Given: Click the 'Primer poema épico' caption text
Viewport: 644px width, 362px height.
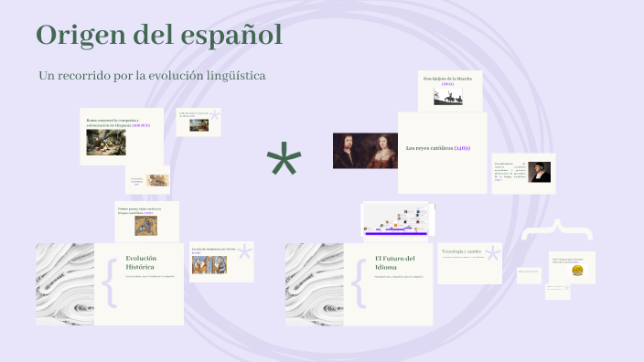Looking at the screenshot, I should tap(139, 211).
